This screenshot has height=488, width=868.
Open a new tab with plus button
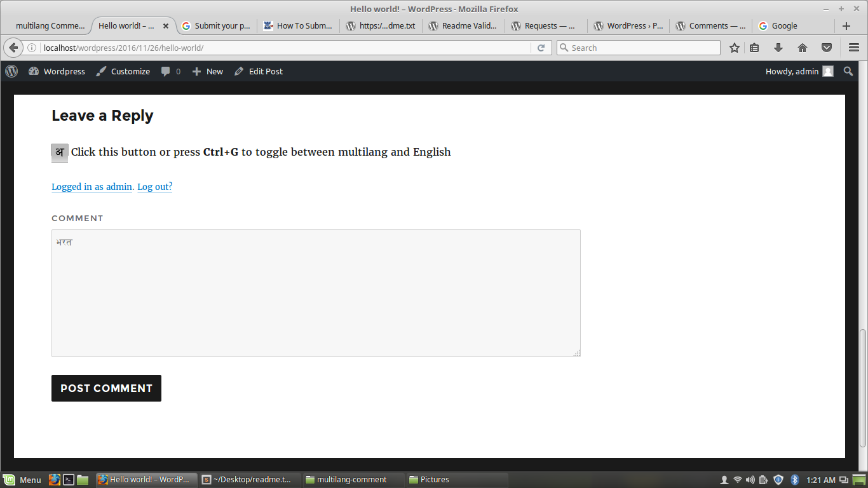tap(846, 26)
